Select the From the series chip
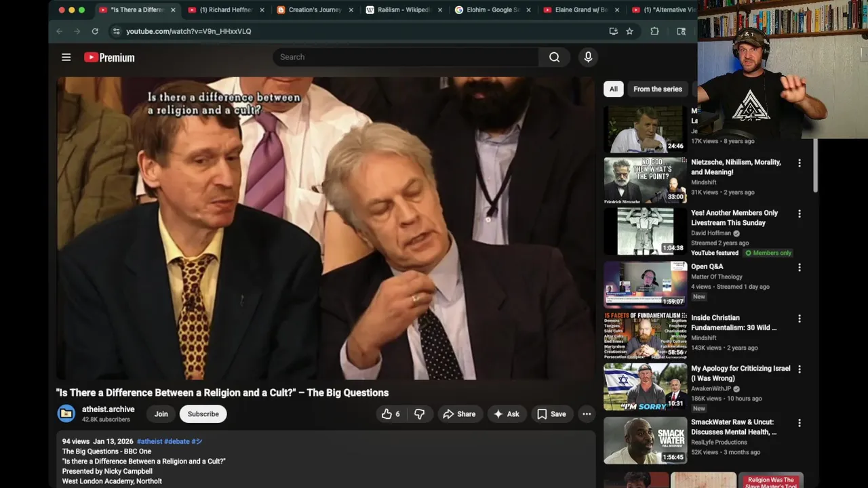The height and width of the screenshot is (488, 868). 658,89
